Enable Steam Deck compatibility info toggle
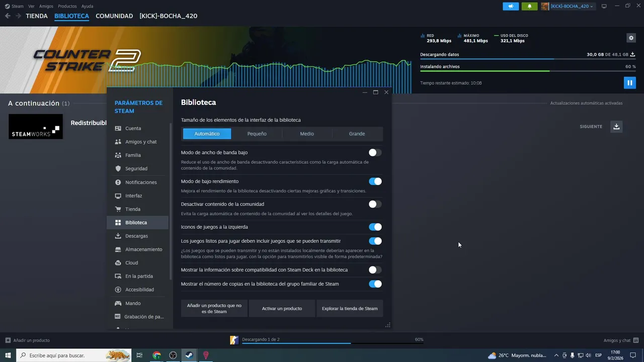The image size is (644, 362). [x=375, y=270]
